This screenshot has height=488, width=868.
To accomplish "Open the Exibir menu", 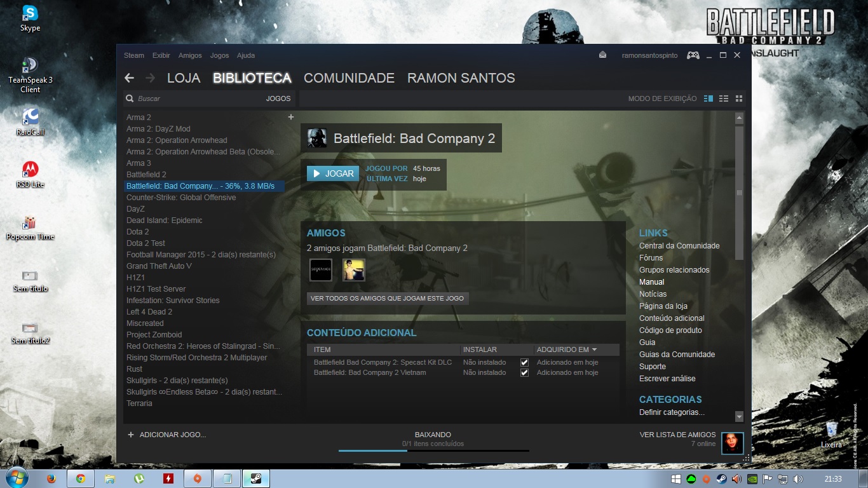I will pos(161,55).
